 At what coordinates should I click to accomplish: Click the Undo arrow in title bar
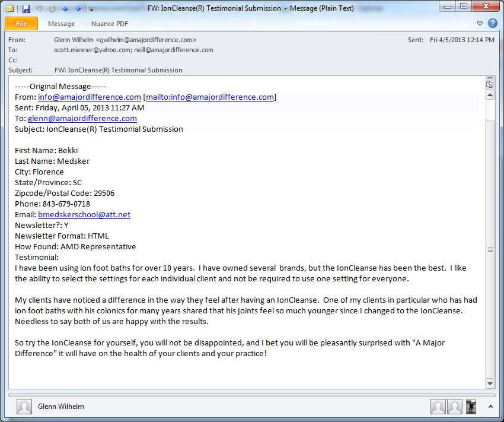click(39, 9)
